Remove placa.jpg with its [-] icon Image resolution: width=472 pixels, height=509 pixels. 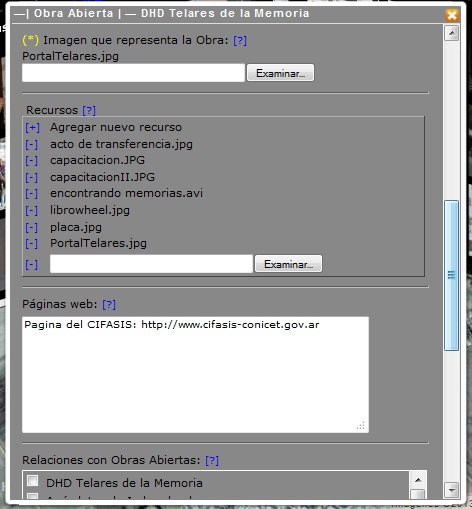coord(31,227)
